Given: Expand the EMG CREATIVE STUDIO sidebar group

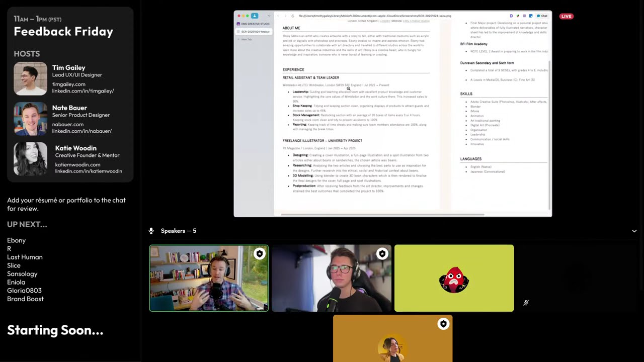Looking at the screenshot, I should 254,24.
